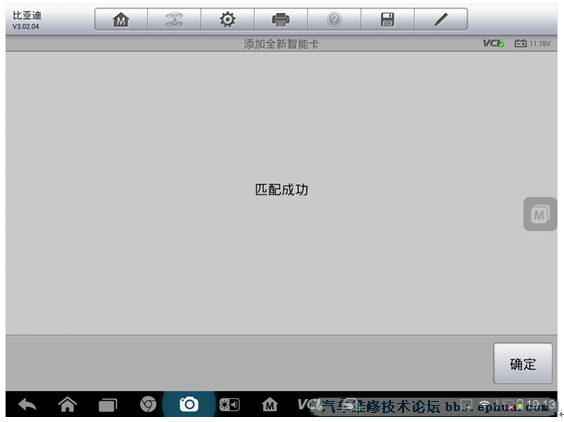Select the vehicle swap toolbar icon

[174, 19]
